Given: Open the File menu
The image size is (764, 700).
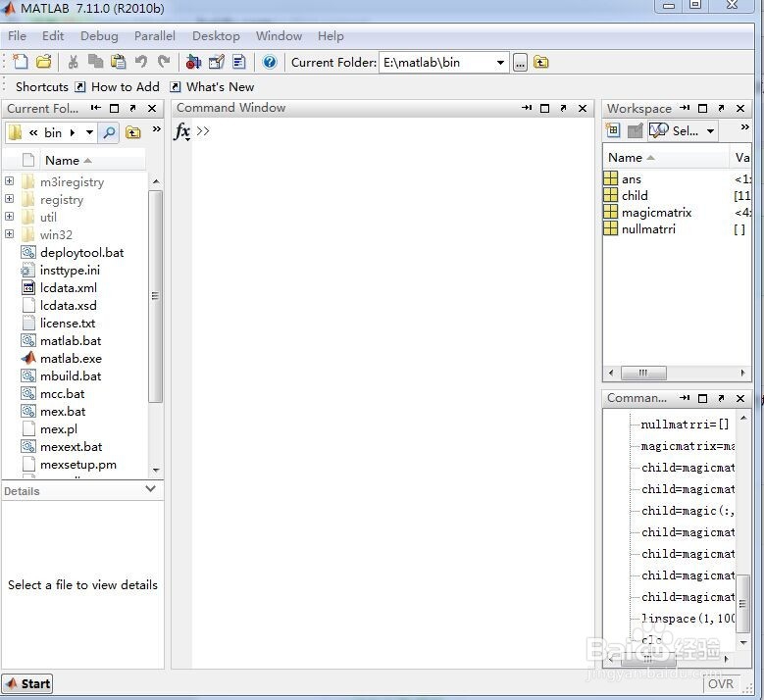Looking at the screenshot, I should click(17, 36).
